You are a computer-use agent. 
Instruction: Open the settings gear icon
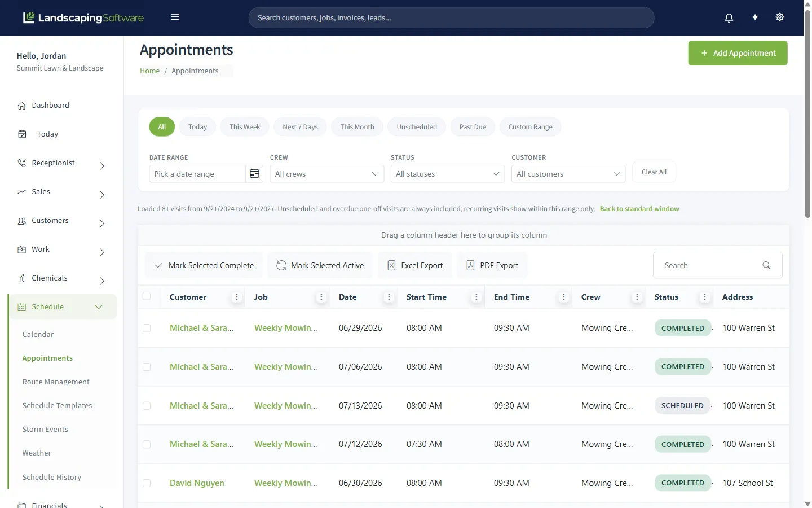pos(779,17)
